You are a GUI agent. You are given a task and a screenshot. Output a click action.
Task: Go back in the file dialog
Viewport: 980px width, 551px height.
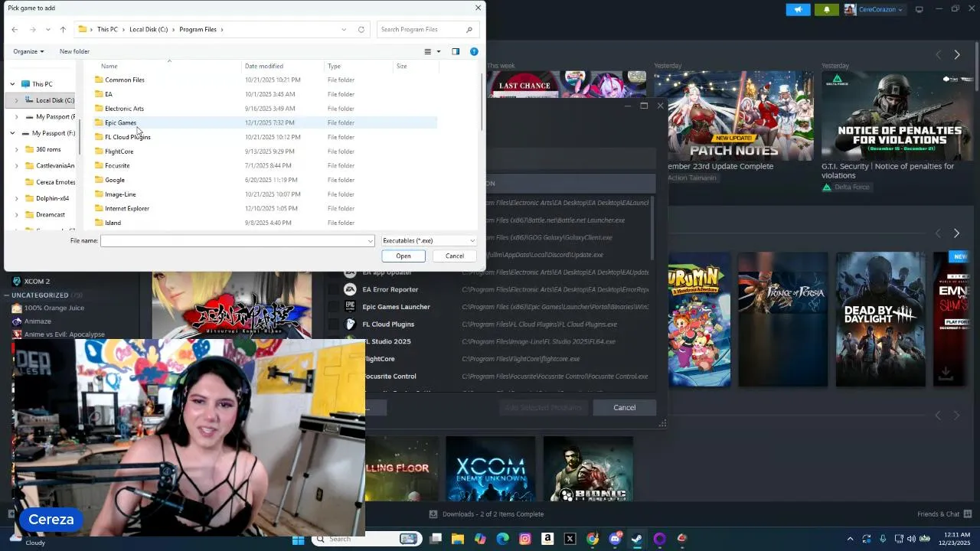click(x=15, y=29)
